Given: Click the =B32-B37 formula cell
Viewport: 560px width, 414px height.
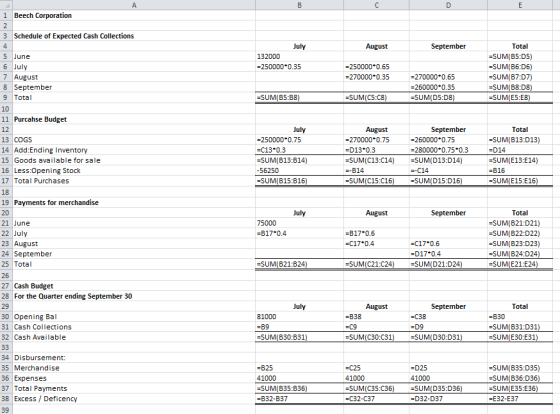Looking at the screenshot, I should [299, 399].
